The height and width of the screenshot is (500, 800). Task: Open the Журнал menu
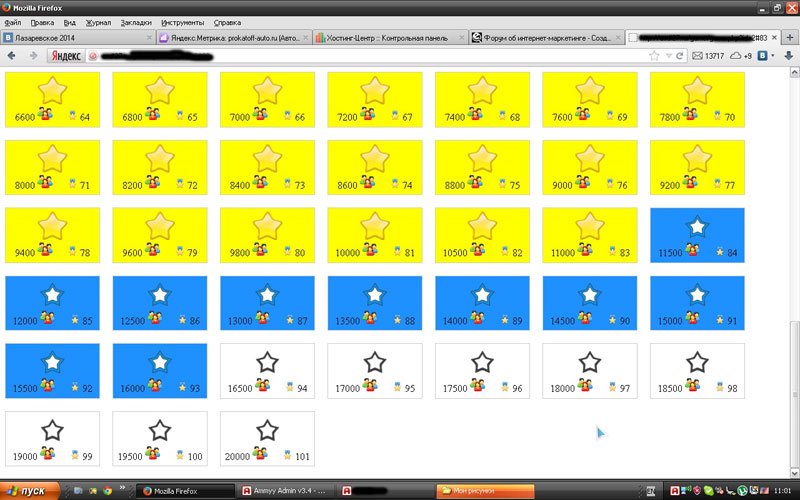pyautogui.click(x=98, y=22)
